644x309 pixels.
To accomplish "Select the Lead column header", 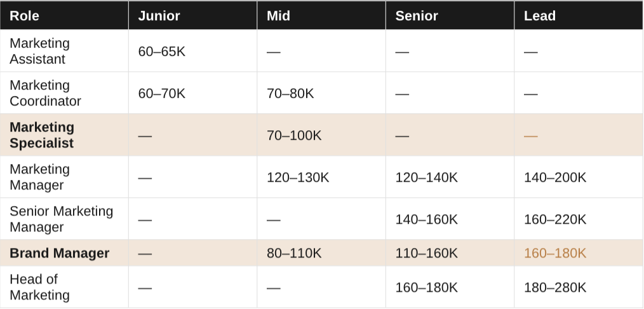I will [579, 16].
